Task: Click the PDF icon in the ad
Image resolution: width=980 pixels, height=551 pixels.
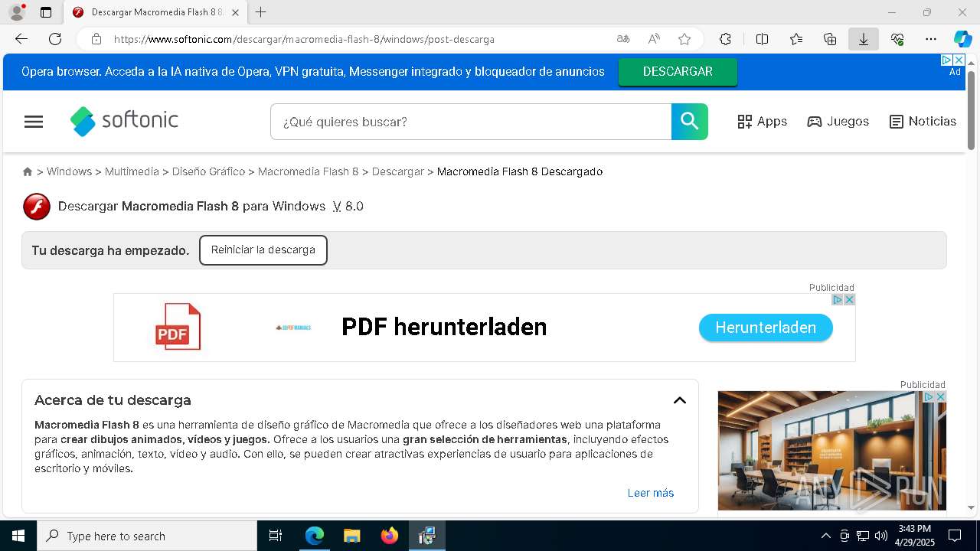Action: tap(178, 327)
